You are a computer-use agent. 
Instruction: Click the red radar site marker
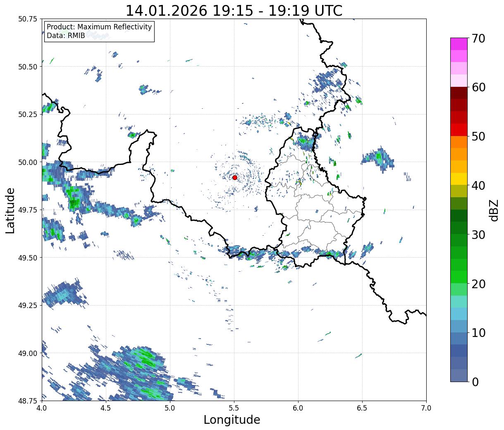(235, 177)
